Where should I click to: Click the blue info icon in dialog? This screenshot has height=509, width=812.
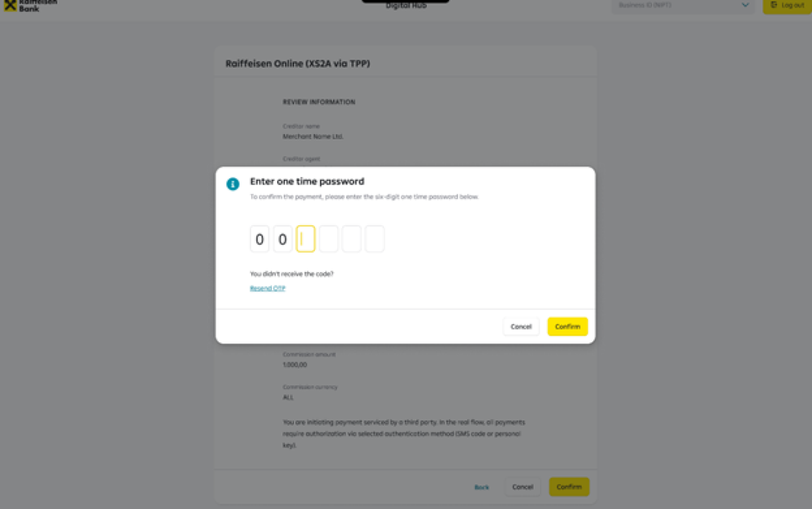tap(233, 184)
